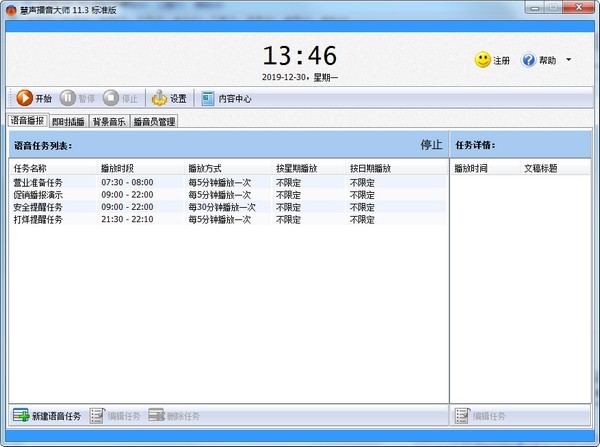Open 设置 (Settings) from the toolbar

point(160,98)
